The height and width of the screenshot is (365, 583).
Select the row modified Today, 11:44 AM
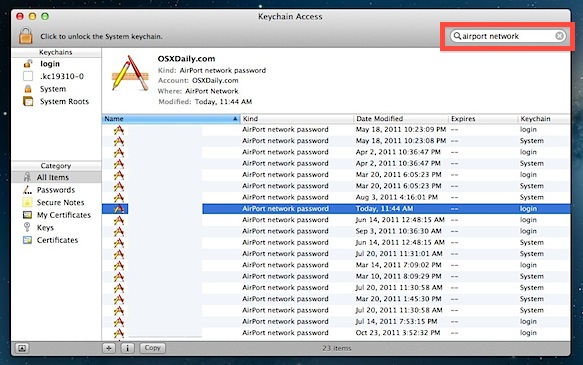click(336, 209)
